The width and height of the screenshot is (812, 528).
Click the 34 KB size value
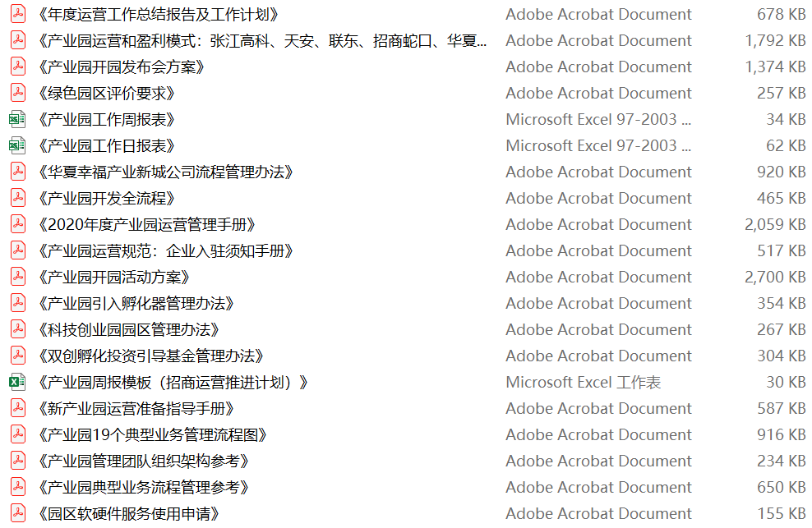click(x=786, y=120)
